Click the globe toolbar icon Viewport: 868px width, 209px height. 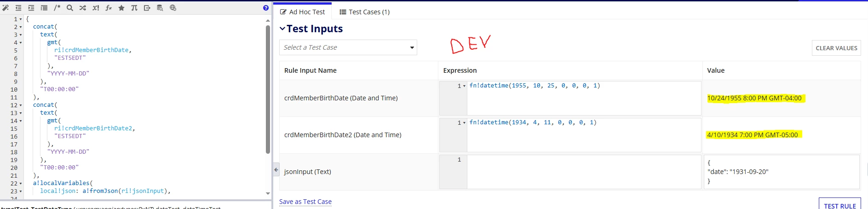(173, 8)
